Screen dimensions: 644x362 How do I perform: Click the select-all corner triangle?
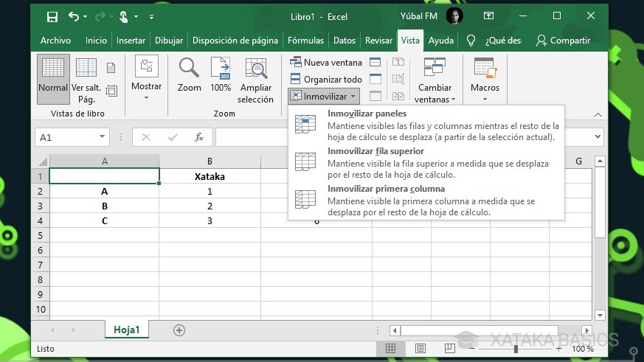click(42, 161)
